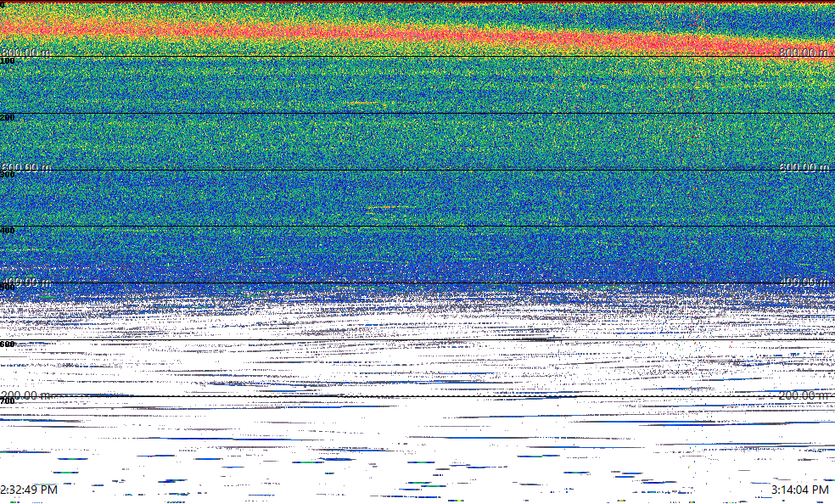Click the '400.00 m' label on right edge
835x504 pixels.
804,282
